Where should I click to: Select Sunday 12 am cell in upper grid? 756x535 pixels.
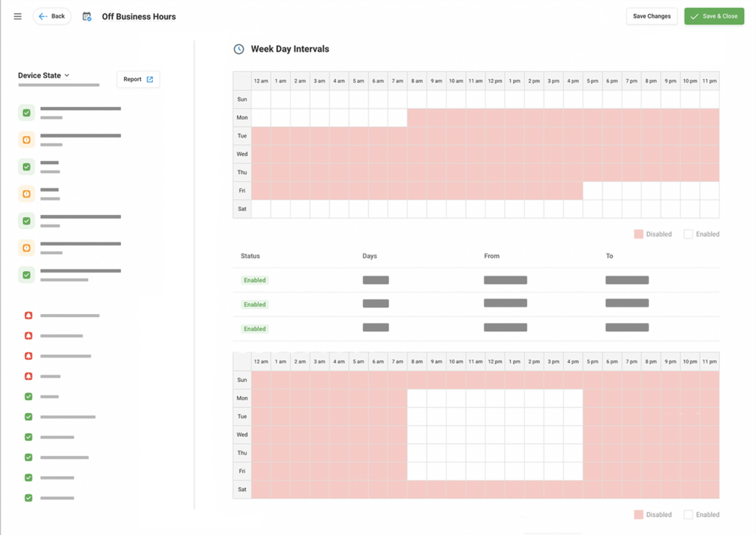coord(261,99)
